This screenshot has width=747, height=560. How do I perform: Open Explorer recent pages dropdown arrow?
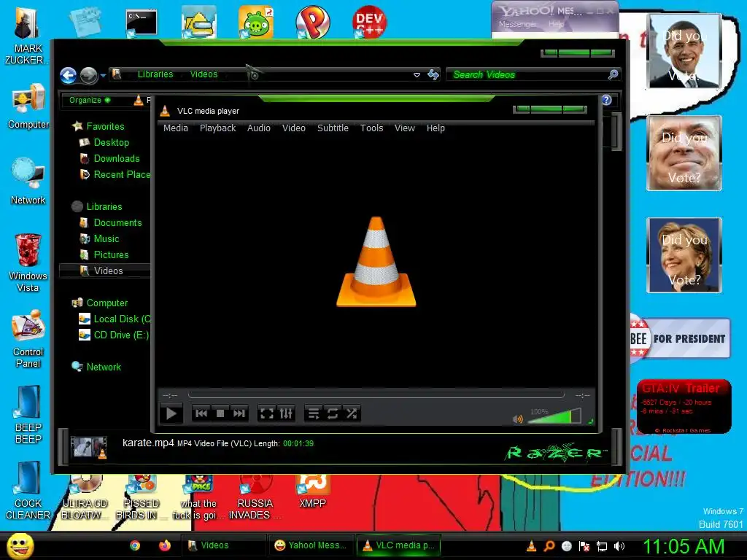103,75
